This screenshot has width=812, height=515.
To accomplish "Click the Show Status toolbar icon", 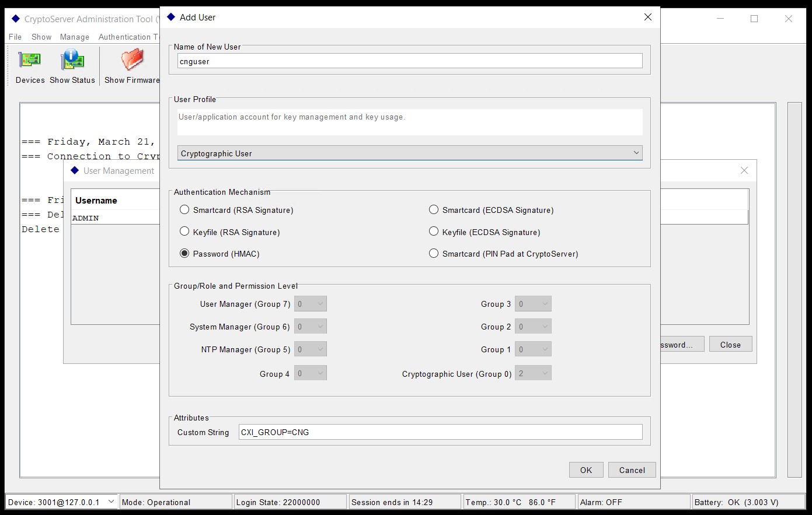I will coord(72,66).
